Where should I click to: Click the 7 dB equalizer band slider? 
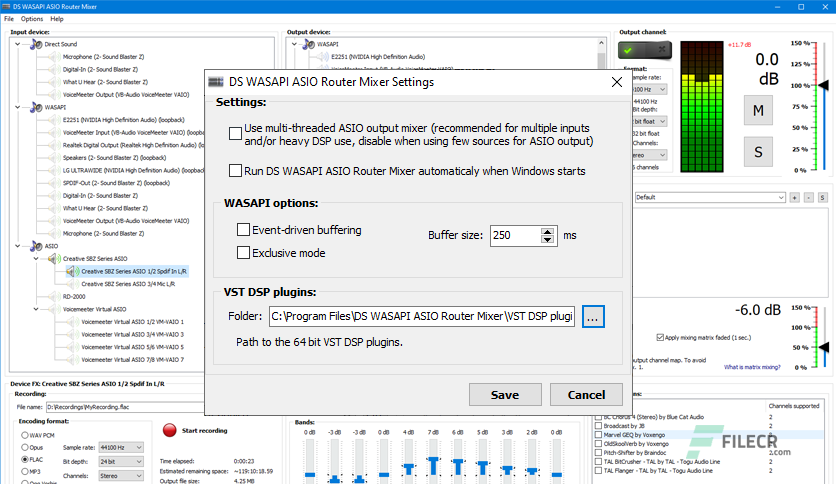433,464
